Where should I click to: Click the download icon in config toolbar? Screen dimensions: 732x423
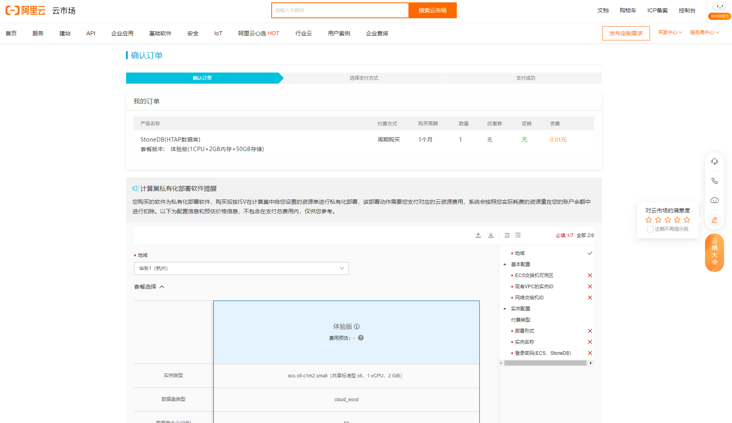[x=491, y=236]
